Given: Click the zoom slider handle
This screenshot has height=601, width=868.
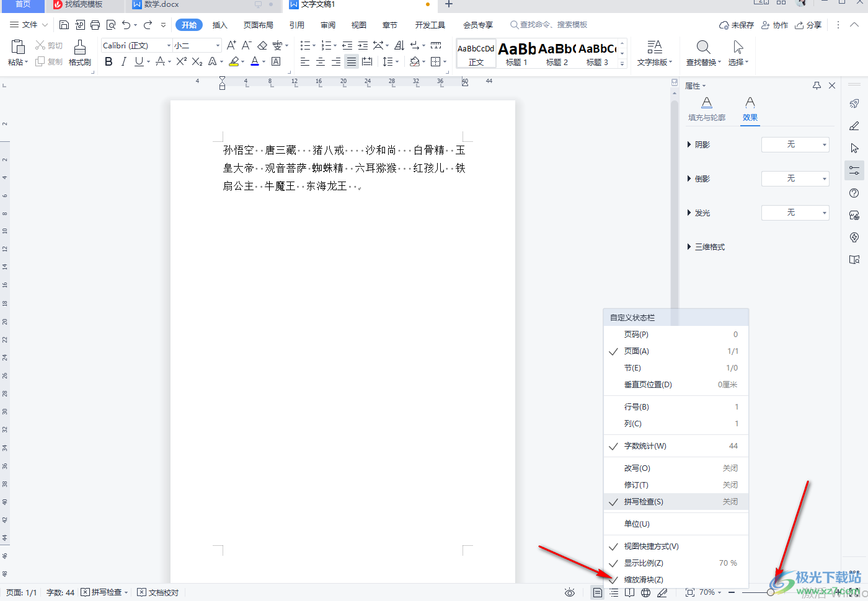Looking at the screenshot, I should (770, 592).
